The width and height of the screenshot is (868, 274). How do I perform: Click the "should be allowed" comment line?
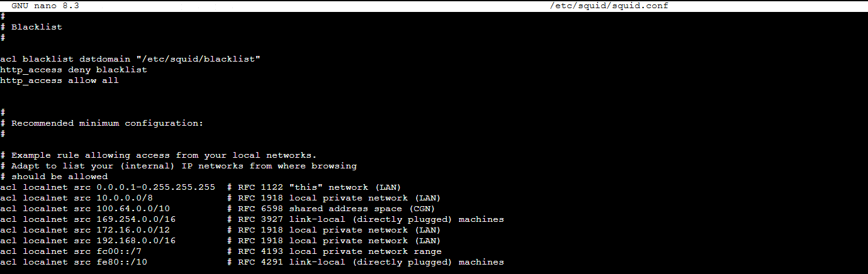[x=59, y=177]
